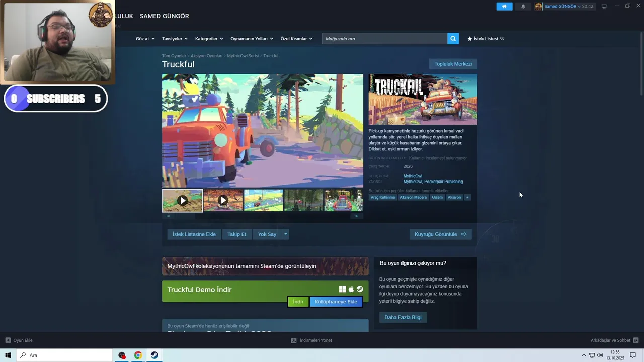
Task: Click the network tray icon
Action: [x=592, y=355]
